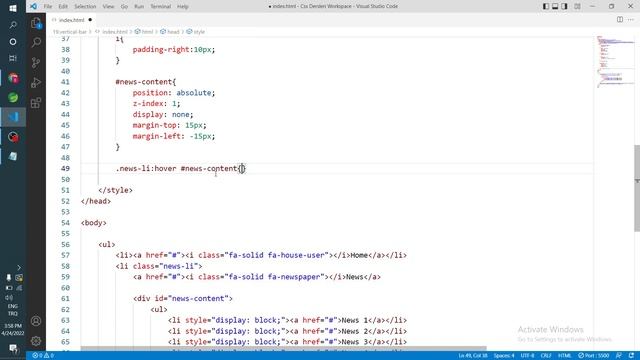This screenshot has height=360, width=640.
Task: Click the vertical scrollbar thumb in editor
Action: click(x=637, y=188)
